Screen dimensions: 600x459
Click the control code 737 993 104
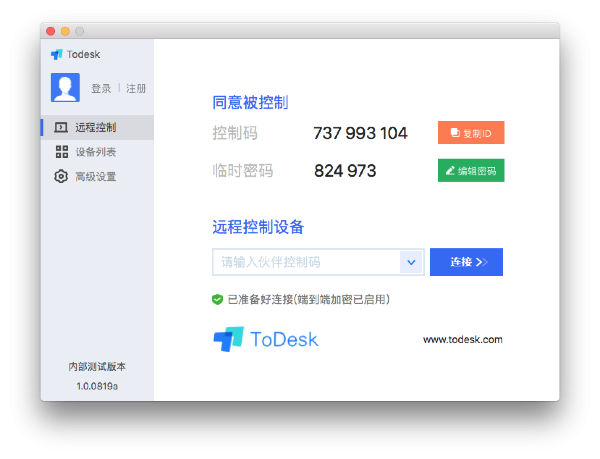tap(360, 133)
